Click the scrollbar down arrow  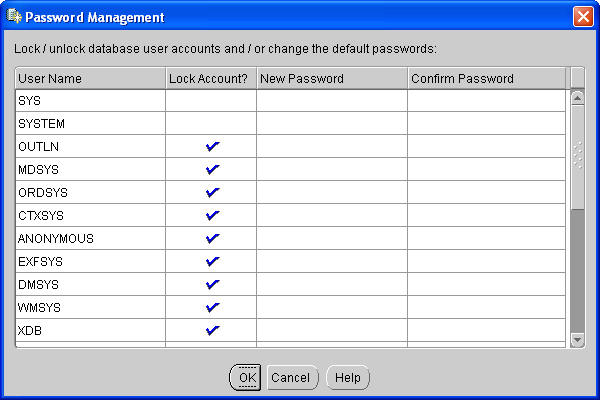(577, 340)
